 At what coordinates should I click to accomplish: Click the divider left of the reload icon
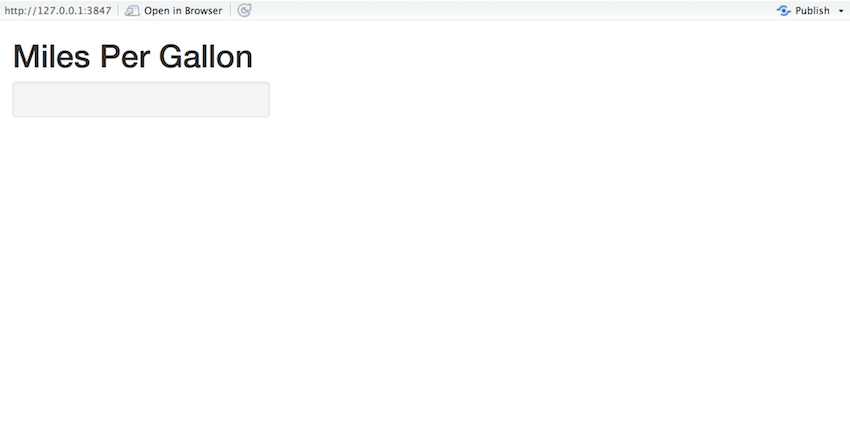point(230,10)
